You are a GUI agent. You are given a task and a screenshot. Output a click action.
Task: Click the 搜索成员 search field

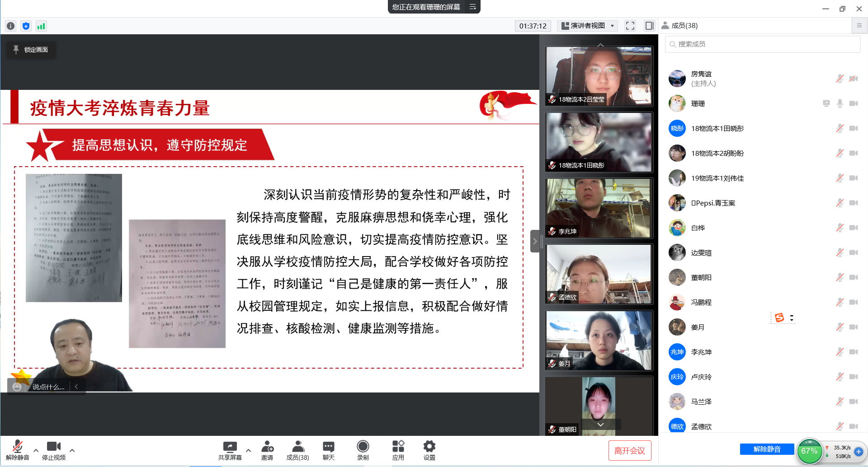coord(764,44)
